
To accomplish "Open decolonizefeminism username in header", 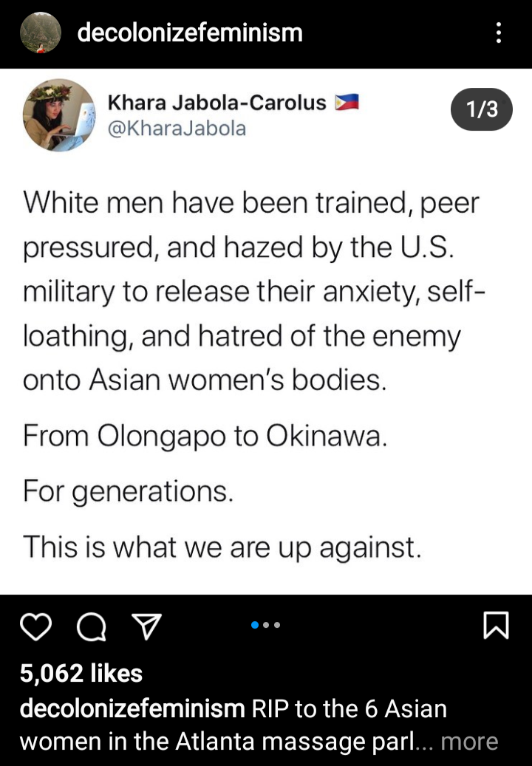I will [x=190, y=33].
